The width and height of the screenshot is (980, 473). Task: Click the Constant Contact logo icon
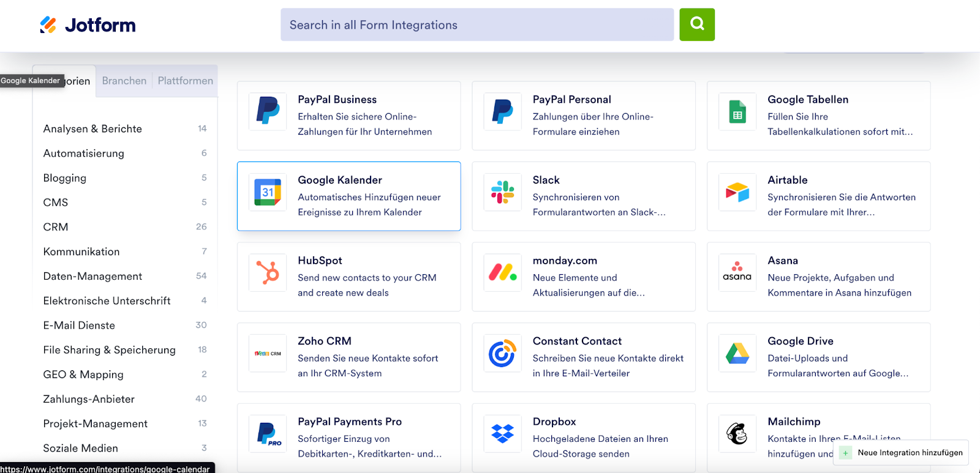pos(502,353)
